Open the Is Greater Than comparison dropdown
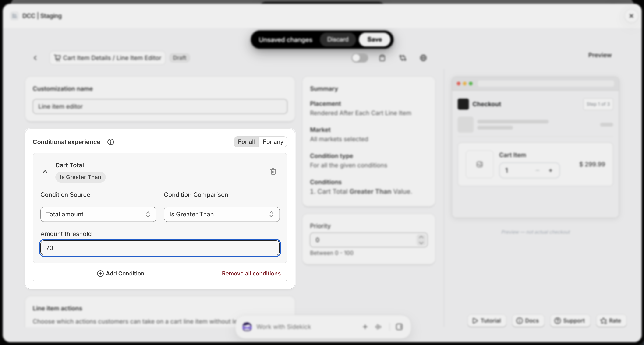Image resolution: width=644 pixels, height=345 pixels. click(222, 214)
